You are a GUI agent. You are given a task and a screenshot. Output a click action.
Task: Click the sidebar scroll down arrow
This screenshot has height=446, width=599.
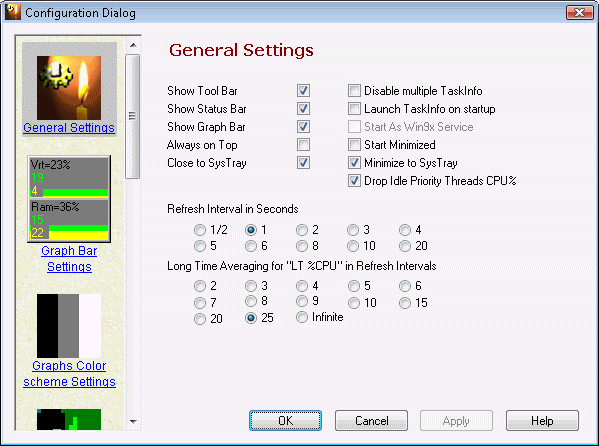(133, 422)
